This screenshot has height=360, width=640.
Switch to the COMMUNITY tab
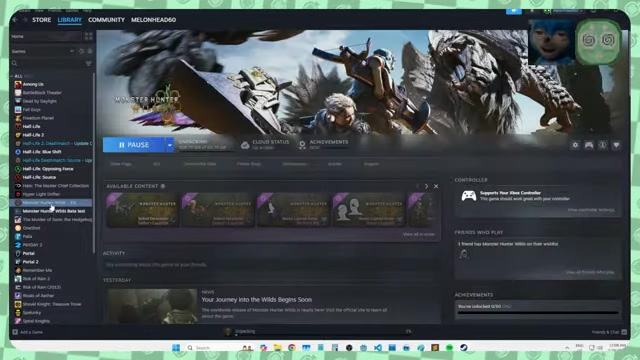(x=106, y=20)
